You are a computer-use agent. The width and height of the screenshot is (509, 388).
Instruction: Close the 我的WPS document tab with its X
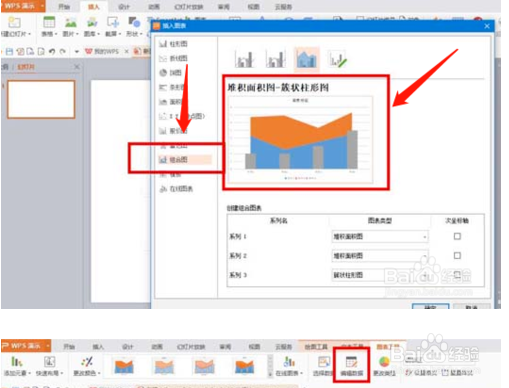click(126, 51)
